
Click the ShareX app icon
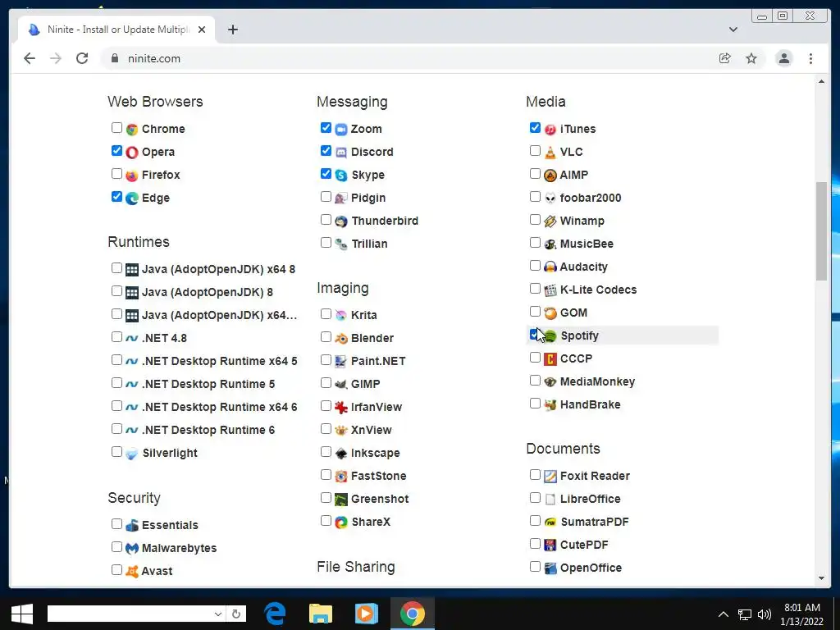point(341,522)
